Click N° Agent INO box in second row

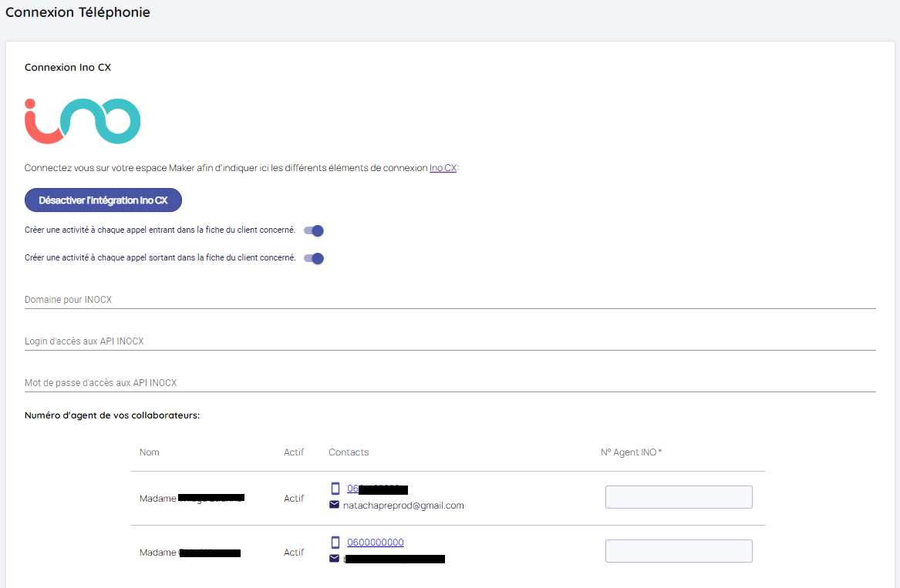(679, 551)
